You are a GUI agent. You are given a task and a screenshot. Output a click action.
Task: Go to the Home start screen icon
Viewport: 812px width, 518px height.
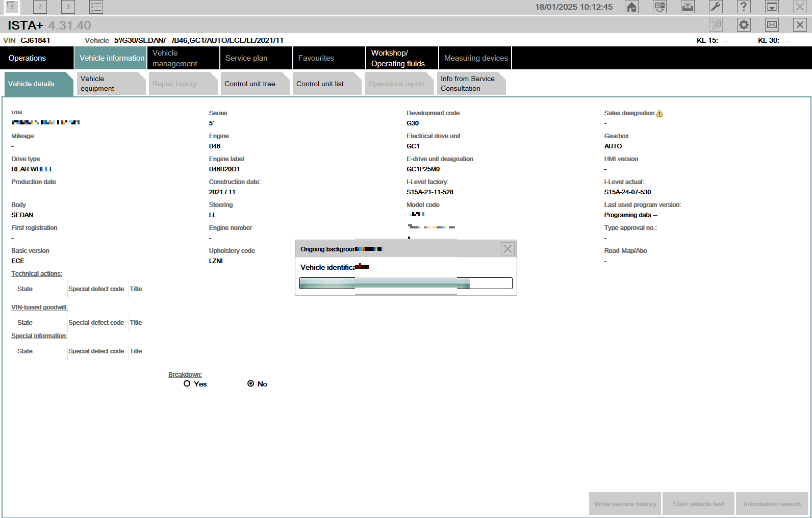631,7
